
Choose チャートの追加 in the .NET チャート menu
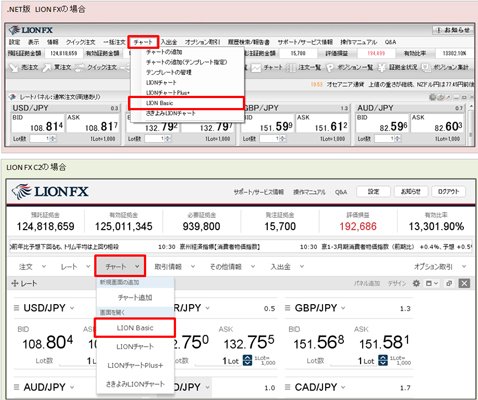tap(164, 52)
